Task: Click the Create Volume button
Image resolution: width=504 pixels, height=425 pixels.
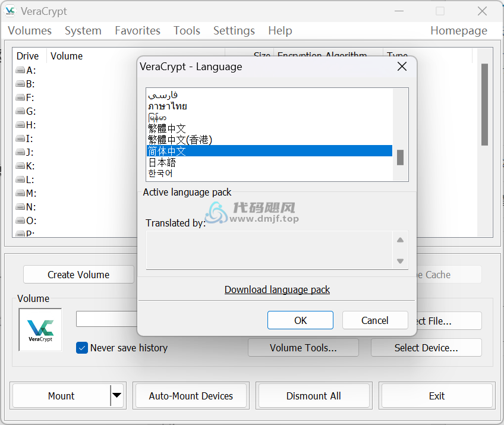Action: pos(78,275)
